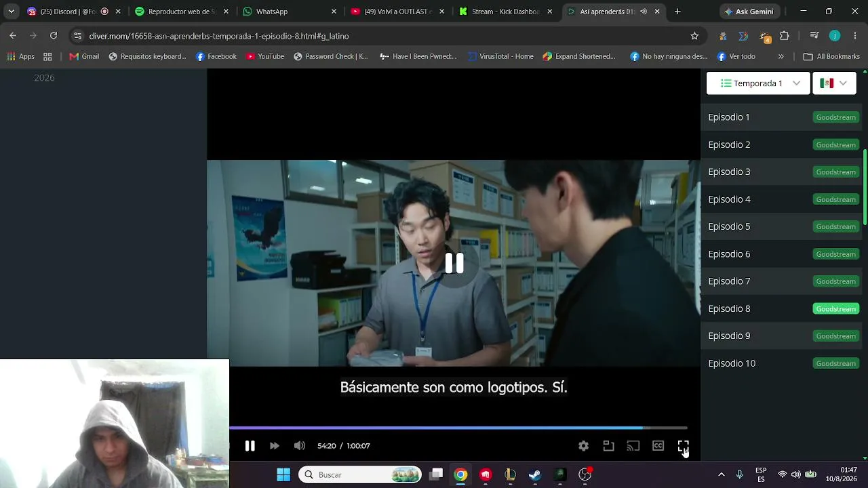868x488 pixels.
Task: Open the Windows Start menu
Action: [283, 474]
